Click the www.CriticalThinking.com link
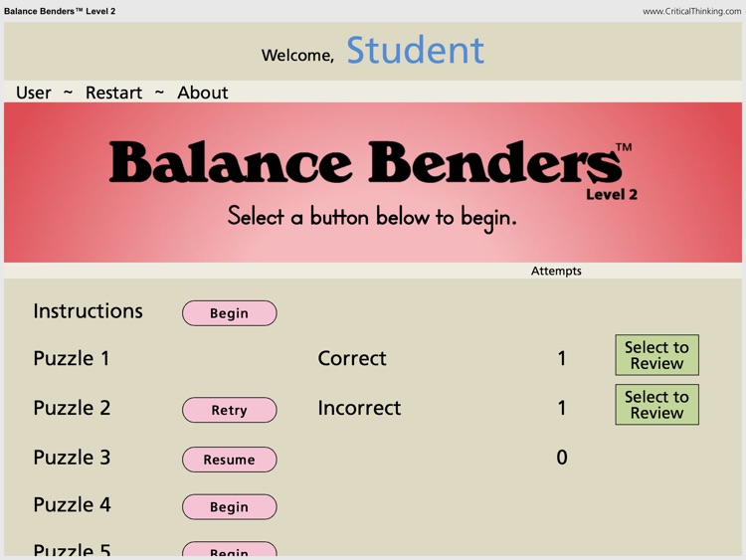The height and width of the screenshot is (560, 746). 691,11
